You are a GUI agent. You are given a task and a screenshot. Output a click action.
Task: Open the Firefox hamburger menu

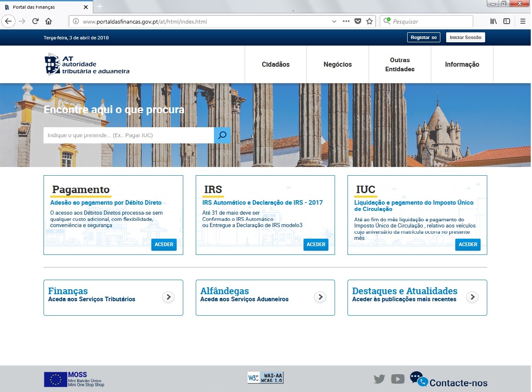click(x=523, y=21)
